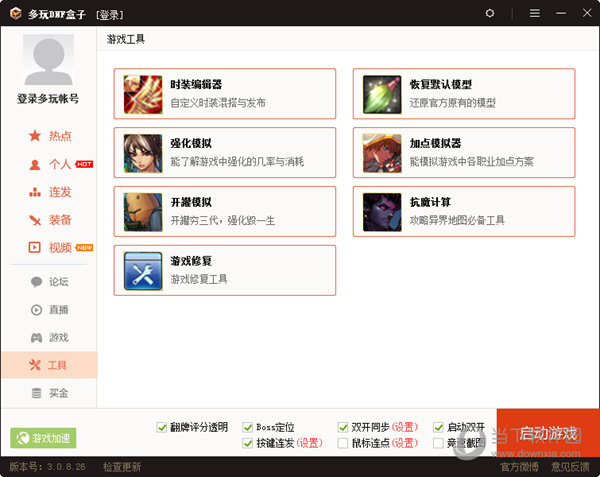Toggle 按键连发 checkbox
Screen dimensions: 600x477
pyautogui.click(x=248, y=443)
